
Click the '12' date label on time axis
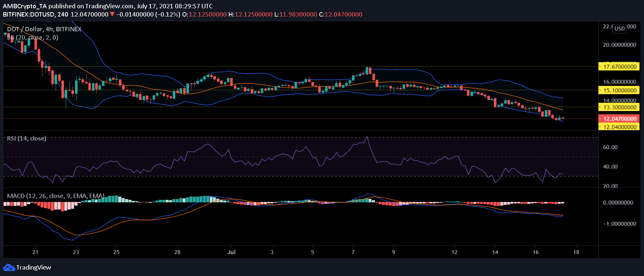tap(455, 252)
